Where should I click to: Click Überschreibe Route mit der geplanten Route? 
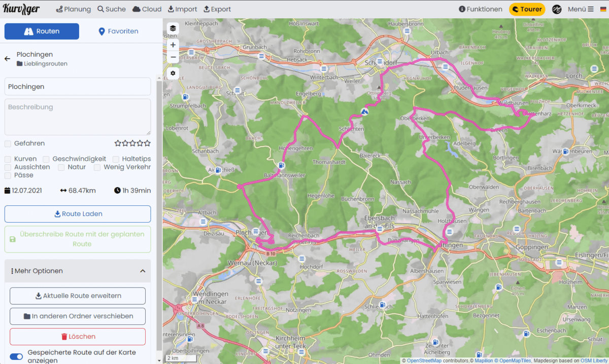[78, 239]
